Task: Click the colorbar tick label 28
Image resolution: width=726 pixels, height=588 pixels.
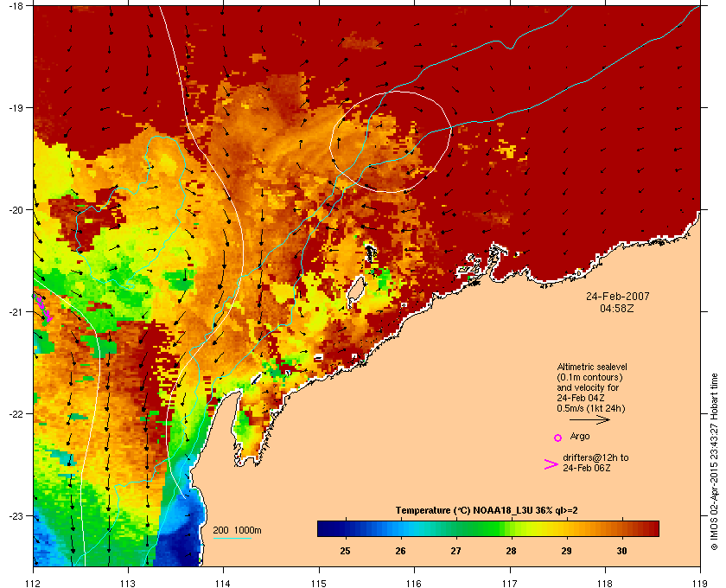Action: click(511, 551)
